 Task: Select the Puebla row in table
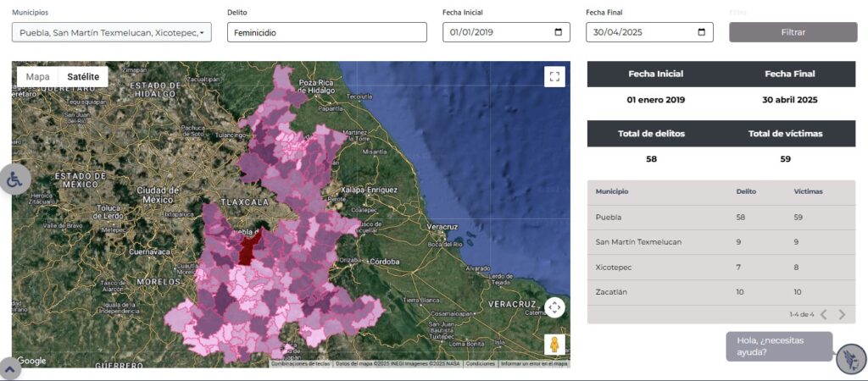tap(721, 218)
